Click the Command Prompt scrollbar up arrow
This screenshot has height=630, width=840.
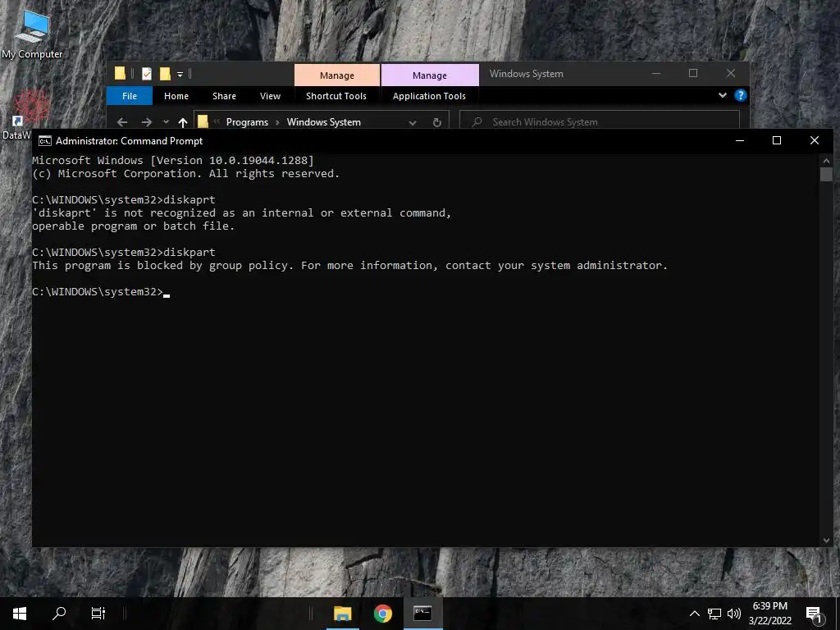tap(826, 160)
